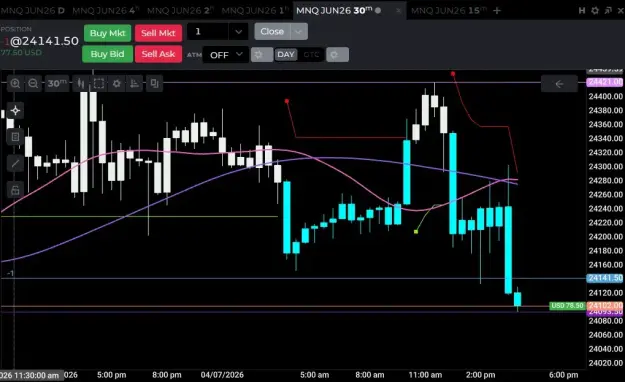This screenshot has height=382, width=625.
Task: Click the 77.50 USD position P&L text
Action: click(21, 53)
